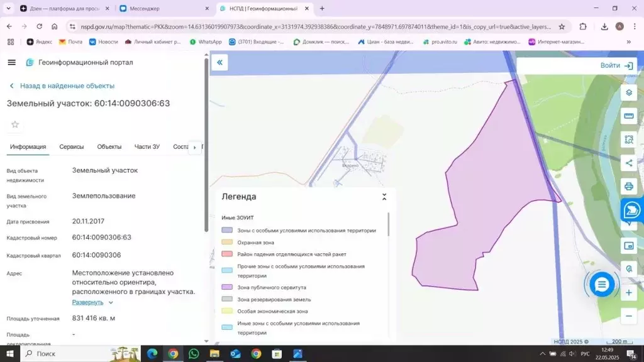644x362 pixels.
Task: Open the hamburger menu of the portal
Action: [11, 62]
